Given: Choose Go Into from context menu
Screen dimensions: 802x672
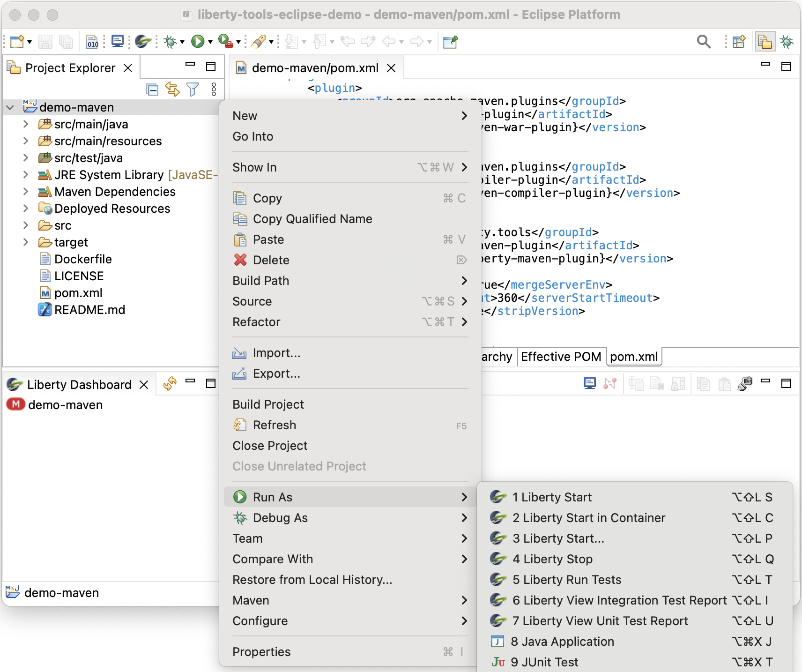Looking at the screenshot, I should tap(350, 136).
